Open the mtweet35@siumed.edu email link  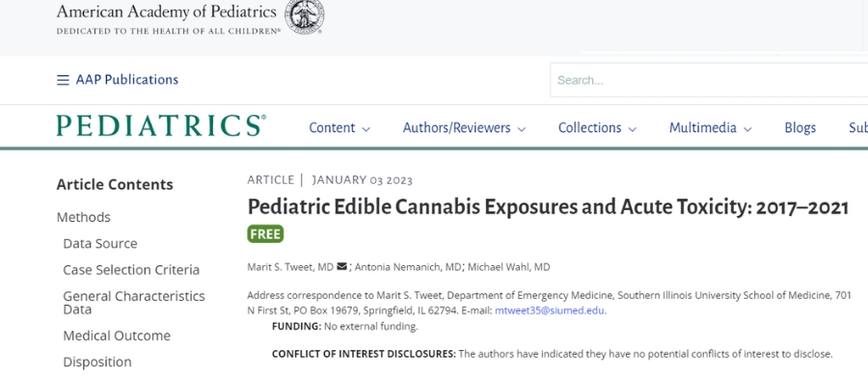click(549, 310)
